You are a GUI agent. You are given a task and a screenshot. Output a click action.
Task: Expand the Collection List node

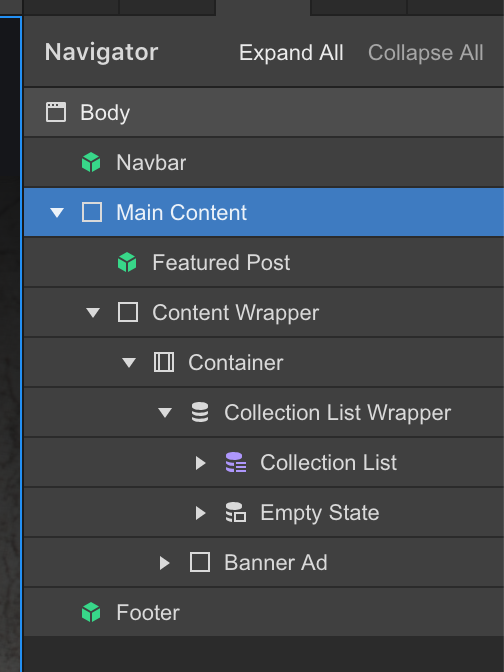[x=201, y=463]
